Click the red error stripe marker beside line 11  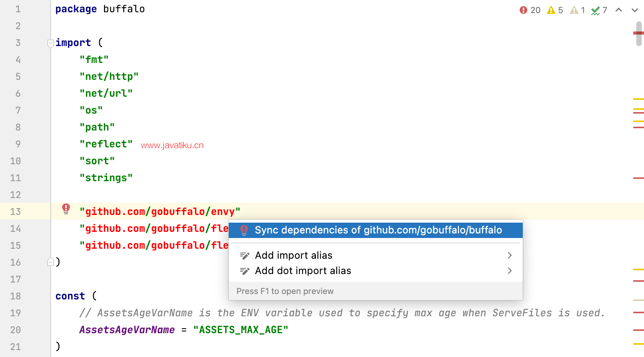(x=638, y=178)
